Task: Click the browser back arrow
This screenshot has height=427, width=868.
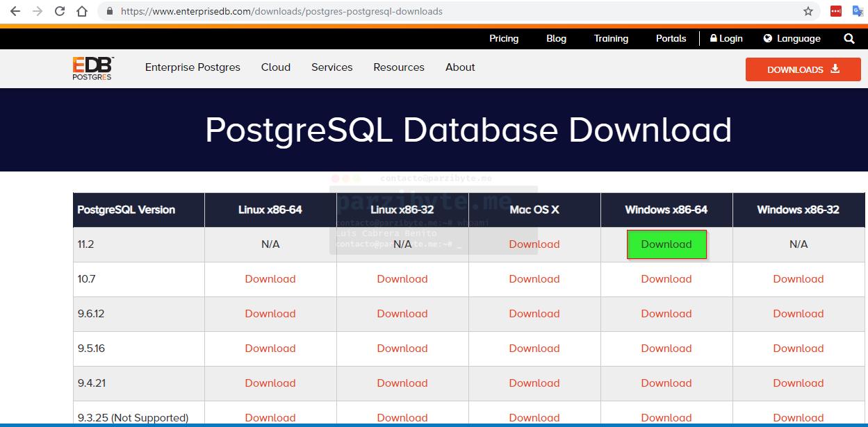Action: coord(15,11)
